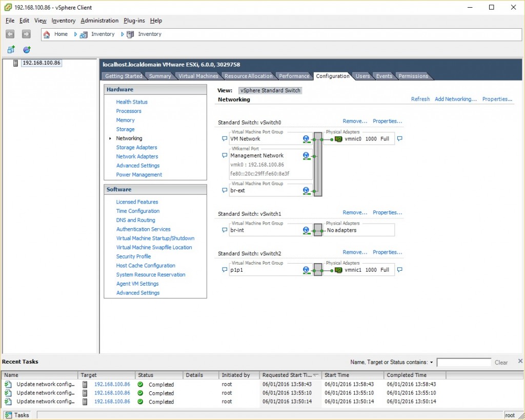This screenshot has height=420, width=525.
Task: Open the Administration menu
Action: click(99, 21)
